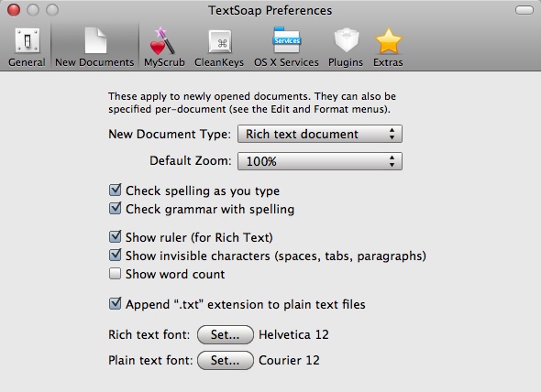
Task: Set the Rich text font
Action: [226, 335]
